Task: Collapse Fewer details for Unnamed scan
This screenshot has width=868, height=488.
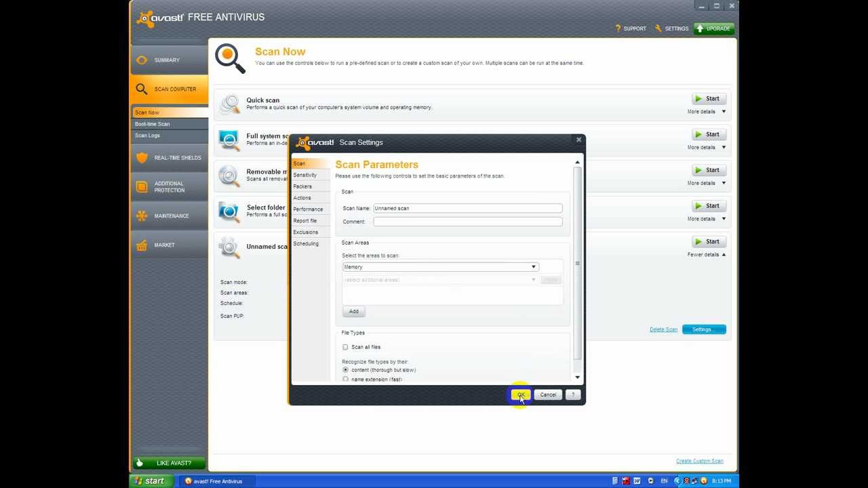Action: pyautogui.click(x=707, y=255)
